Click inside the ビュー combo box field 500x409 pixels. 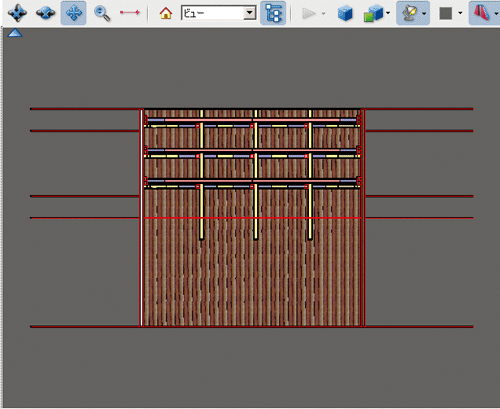[x=213, y=13]
